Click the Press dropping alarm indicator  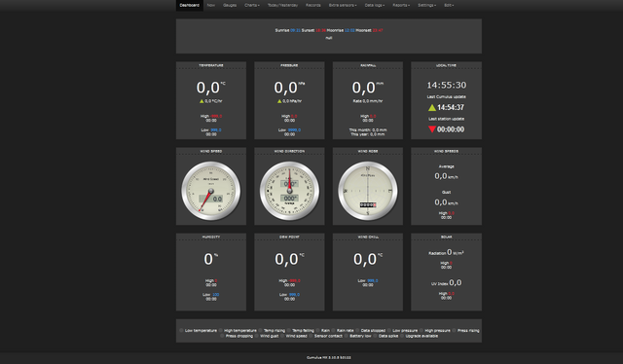coord(222,336)
